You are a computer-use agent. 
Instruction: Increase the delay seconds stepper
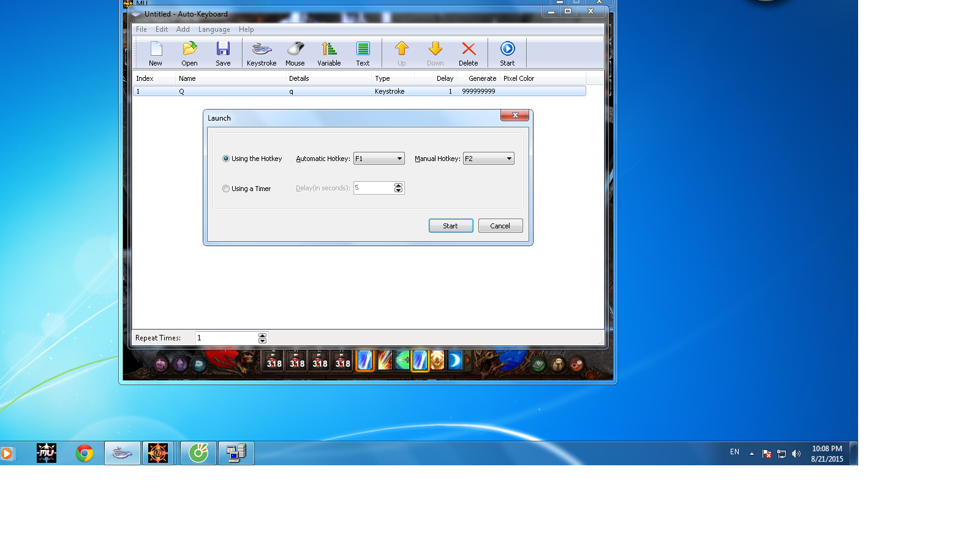coord(399,186)
